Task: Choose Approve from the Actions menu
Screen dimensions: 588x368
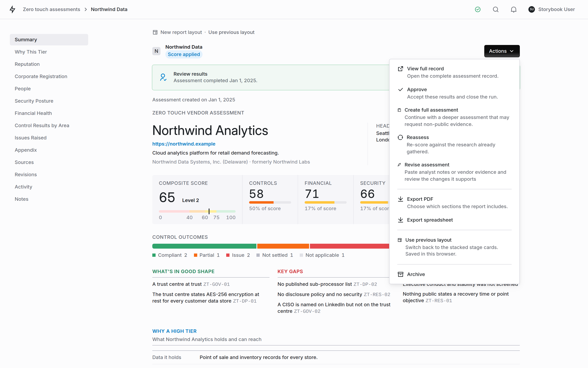Action: coord(454,93)
